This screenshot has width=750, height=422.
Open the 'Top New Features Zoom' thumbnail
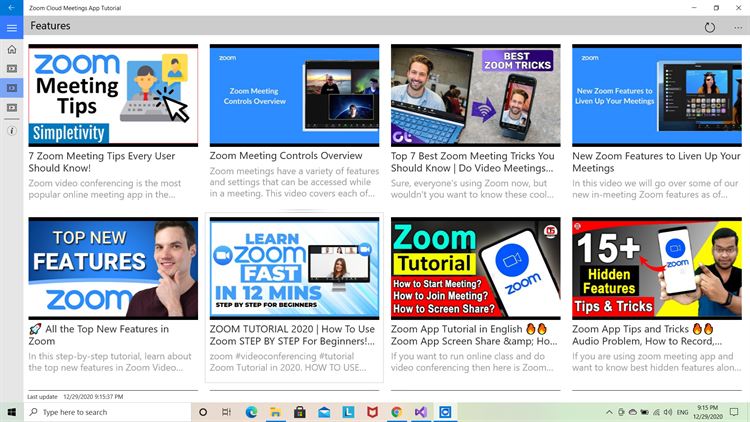point(113,268)
